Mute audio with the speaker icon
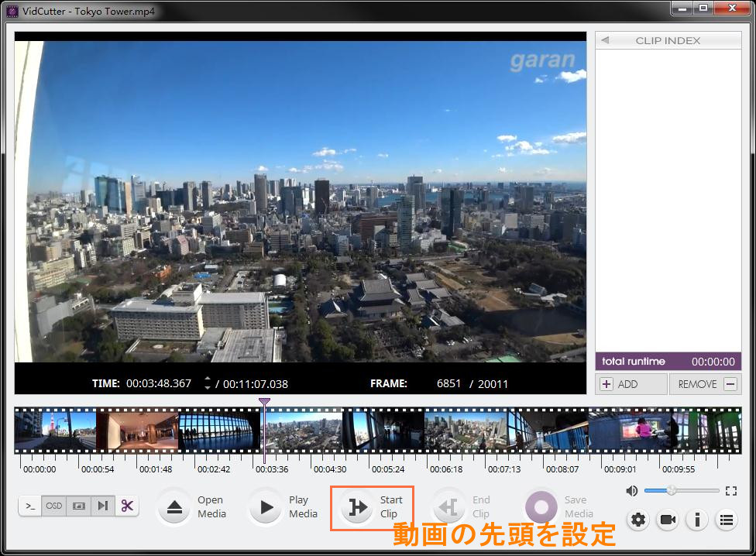The image size is (756, 556). (631, 490)
